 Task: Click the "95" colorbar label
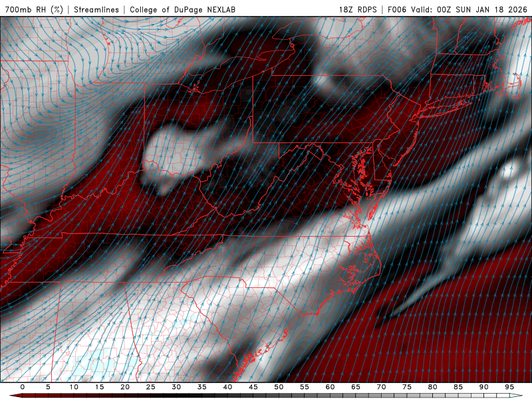click(509, 387)
